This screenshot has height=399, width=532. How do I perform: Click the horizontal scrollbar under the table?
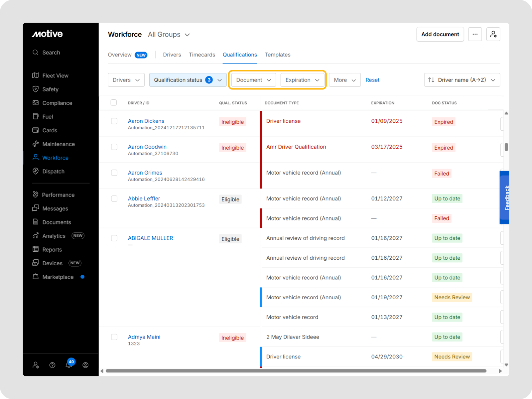[x=296, y=371]
